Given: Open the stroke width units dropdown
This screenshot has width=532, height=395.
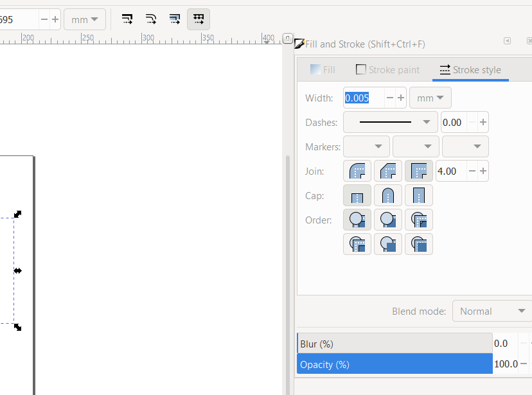Looking at the screenshot, I should [x=430, y=98].
